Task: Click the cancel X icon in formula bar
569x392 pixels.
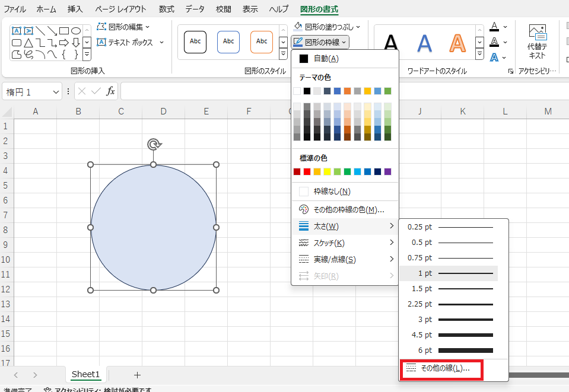Action: 82,91
